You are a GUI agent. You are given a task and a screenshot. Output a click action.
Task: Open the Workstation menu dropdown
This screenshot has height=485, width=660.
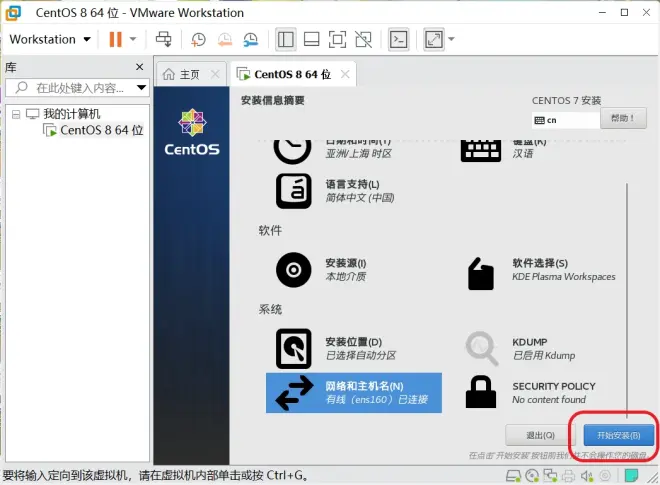coord(50,40)
